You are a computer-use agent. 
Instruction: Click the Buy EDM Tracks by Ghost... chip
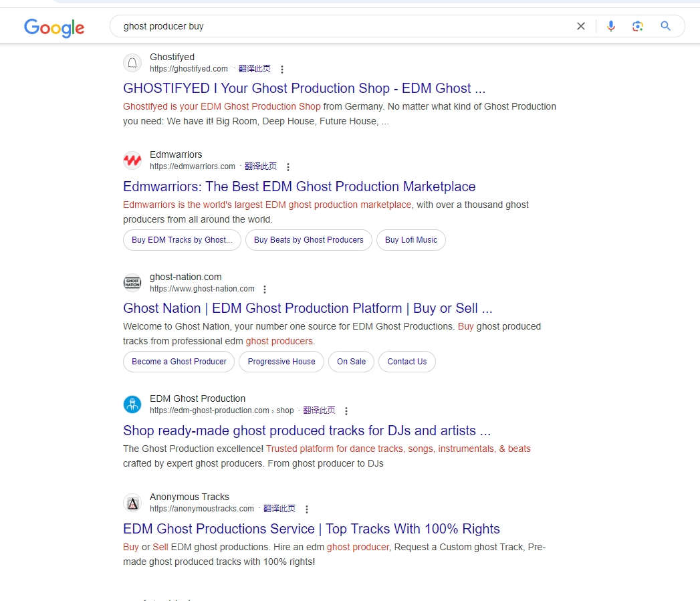[x=182, y=240]
